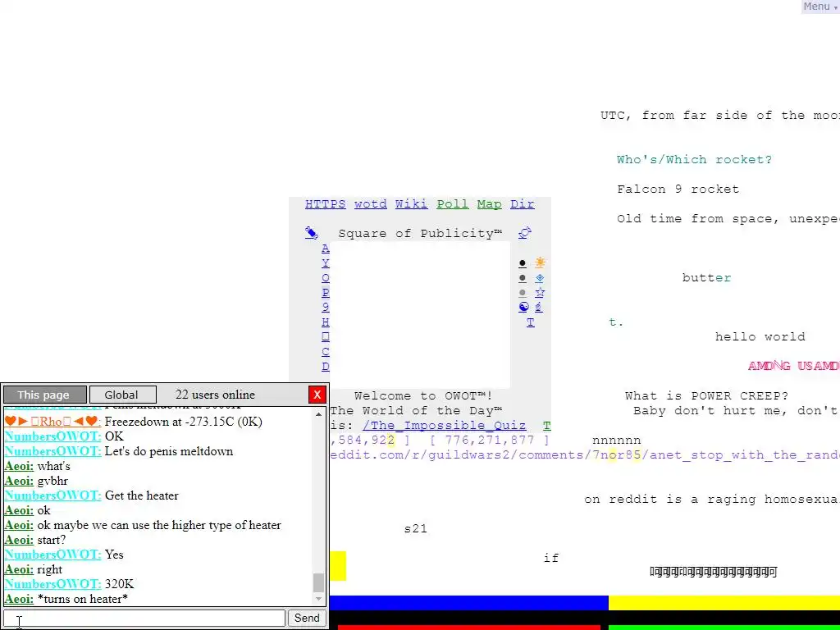Open the Map link

pos(489,204)
